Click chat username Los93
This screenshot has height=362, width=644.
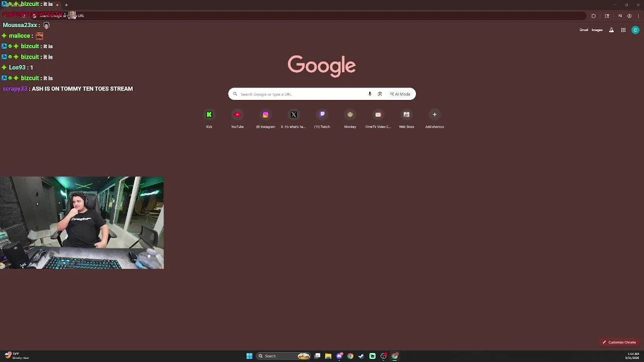[x=17, y=67]
